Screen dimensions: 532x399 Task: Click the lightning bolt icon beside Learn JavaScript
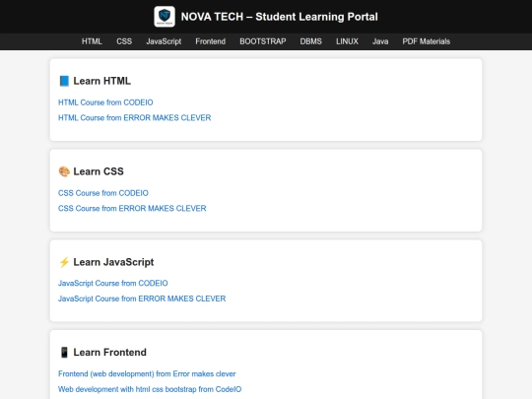coord(64,262)
